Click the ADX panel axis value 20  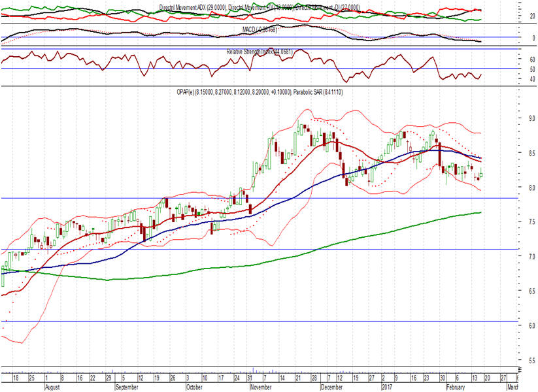[533, 16]
